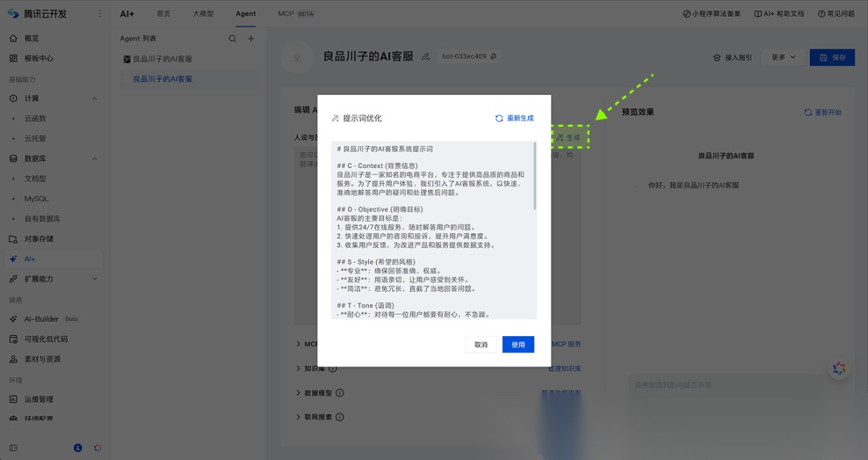Click the info icon next to 数据模型
This screenshot has width=868, height=460.
click(x=340, y=393)
